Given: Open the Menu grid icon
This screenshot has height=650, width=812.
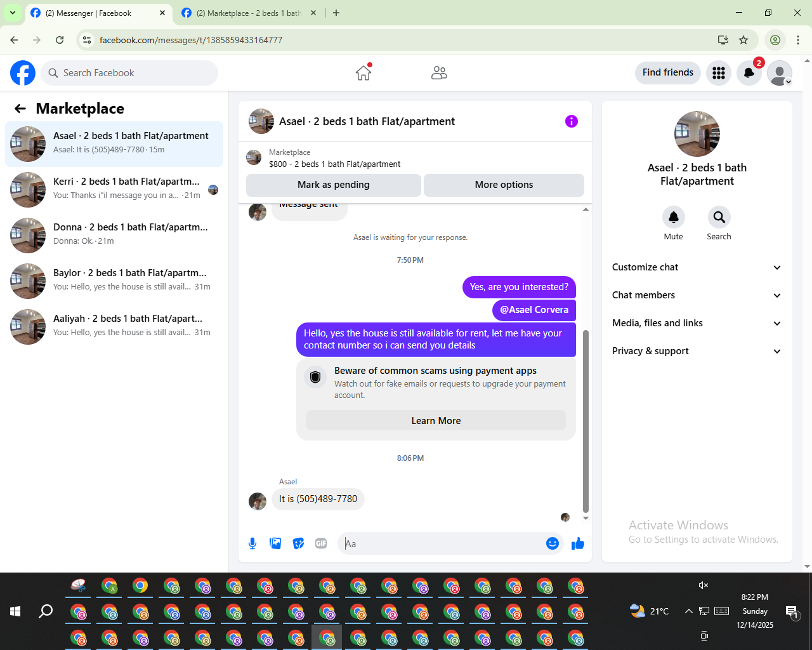Looking at the screenshot, I should tap(719, 73).
